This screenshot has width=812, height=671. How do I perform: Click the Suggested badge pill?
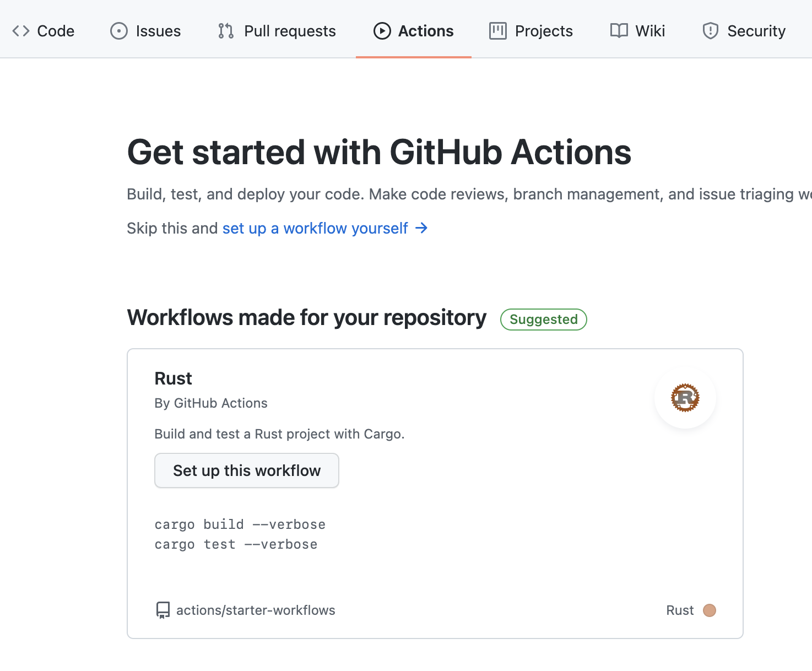pos(543,319)
